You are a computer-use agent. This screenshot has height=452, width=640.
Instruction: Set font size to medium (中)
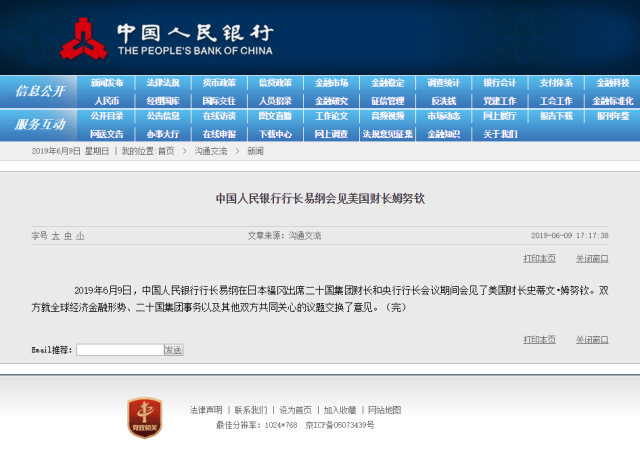pos(68,236)
